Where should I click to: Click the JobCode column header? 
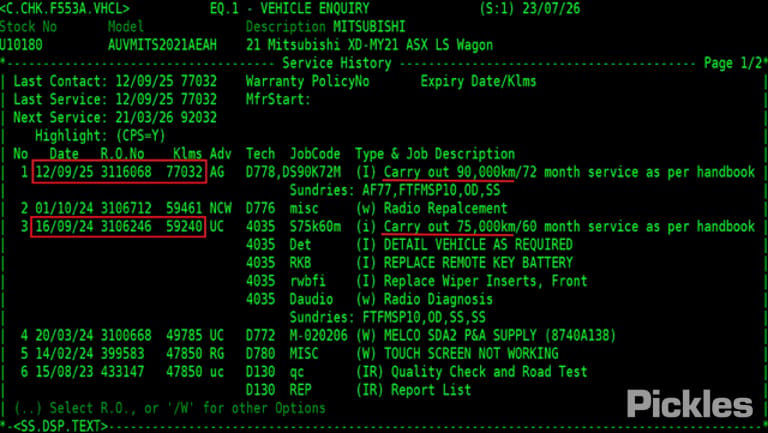click(x=315, y=154)
